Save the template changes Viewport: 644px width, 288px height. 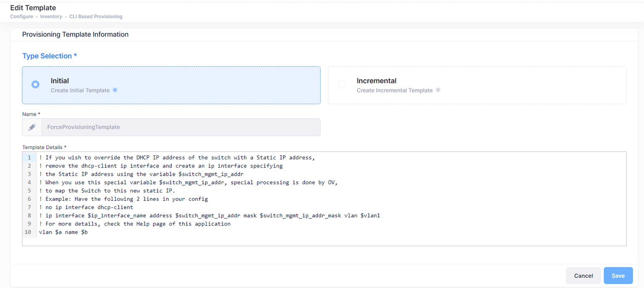[618, 275]
